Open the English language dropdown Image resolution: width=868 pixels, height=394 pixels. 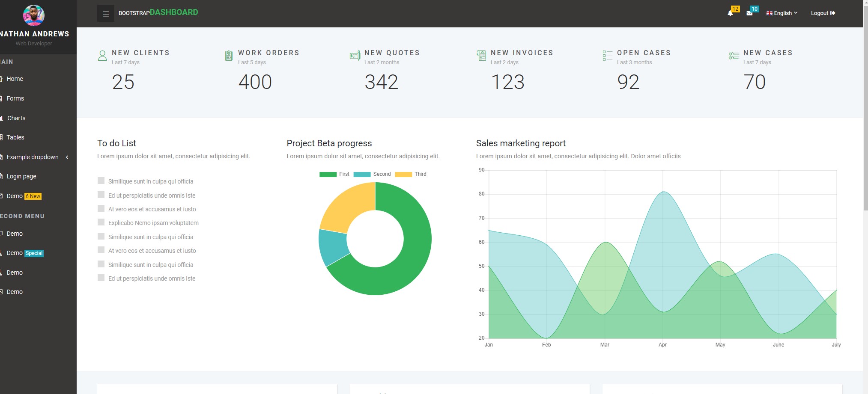pyautogui.click(x=782, y=13)
